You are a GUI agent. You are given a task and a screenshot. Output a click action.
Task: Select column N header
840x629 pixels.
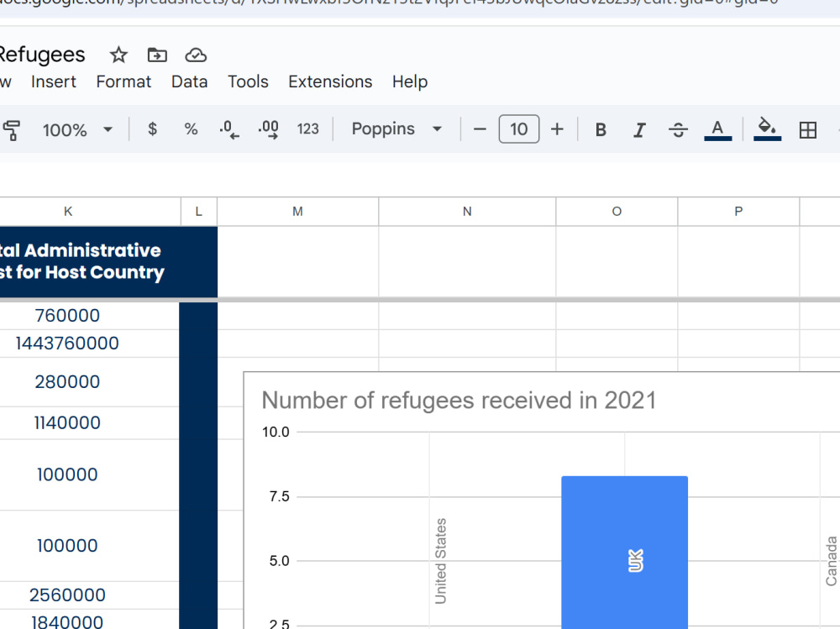(467, 211)
